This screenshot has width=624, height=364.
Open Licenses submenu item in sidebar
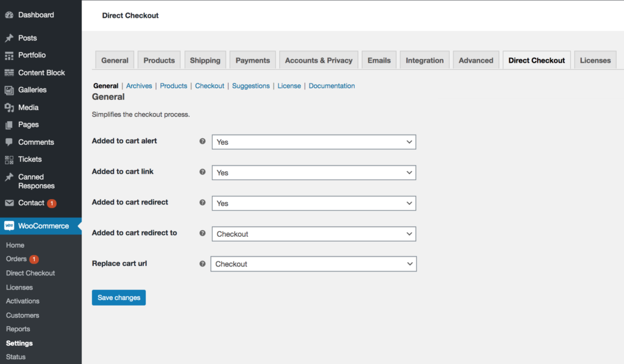19,287
